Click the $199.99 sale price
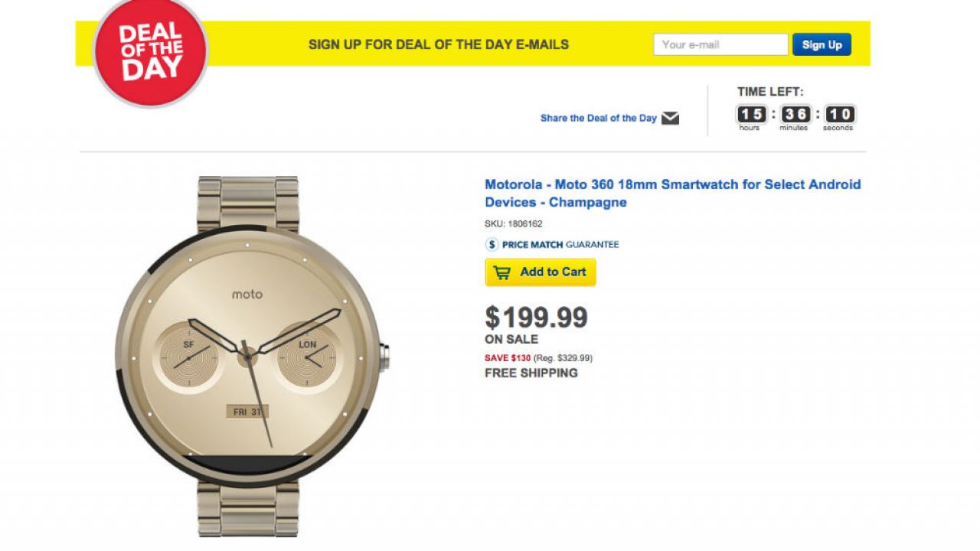980x551 pixels. pos(536,317)
